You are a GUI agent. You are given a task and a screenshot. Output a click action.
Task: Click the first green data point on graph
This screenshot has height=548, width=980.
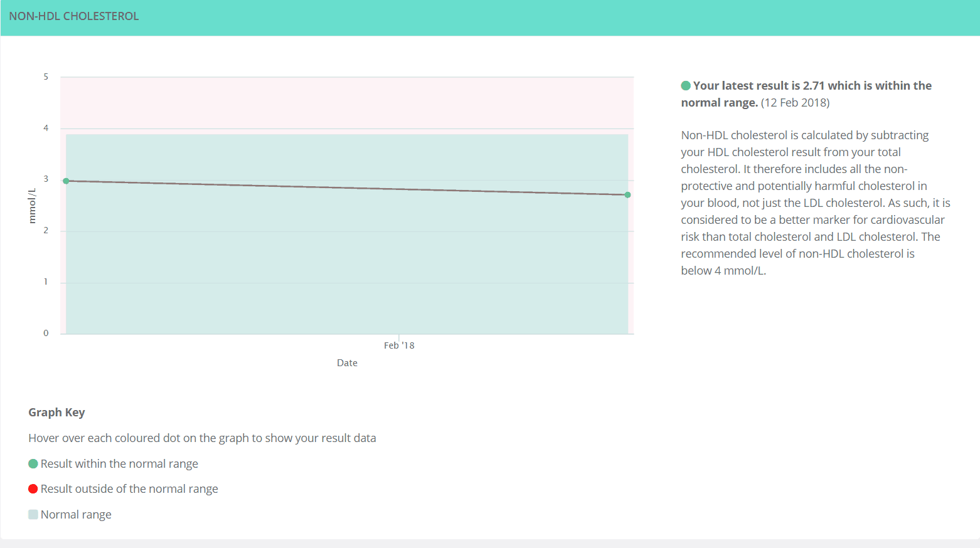pos(66,181)
